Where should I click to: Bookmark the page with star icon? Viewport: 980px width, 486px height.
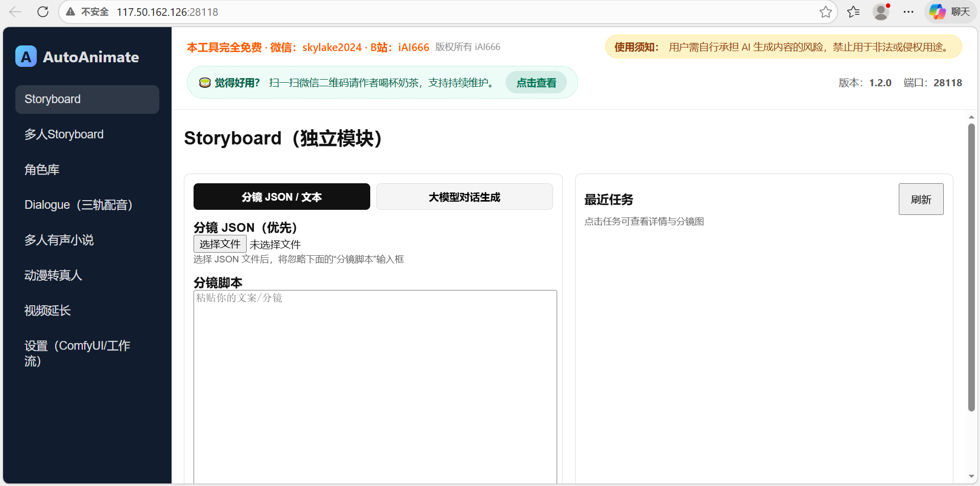coord(825,12)
